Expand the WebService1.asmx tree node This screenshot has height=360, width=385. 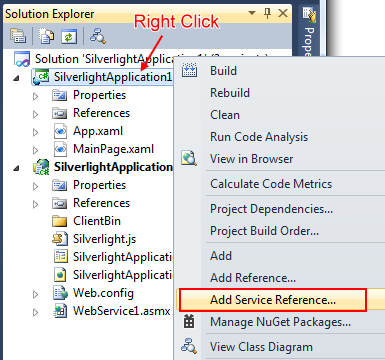35,312
